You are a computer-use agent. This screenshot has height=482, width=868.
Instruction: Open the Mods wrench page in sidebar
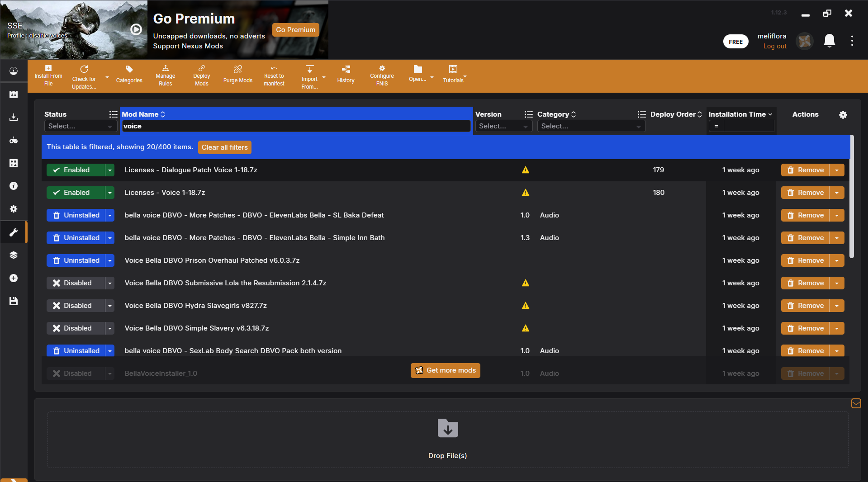(14, 232)
